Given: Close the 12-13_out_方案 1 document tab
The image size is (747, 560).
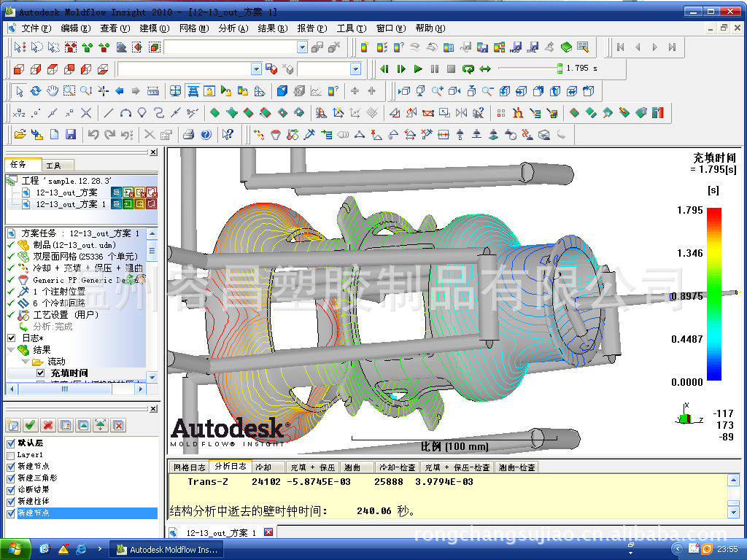Looking at the screenshot, I should pyautogui.click(x=268, y=532).
